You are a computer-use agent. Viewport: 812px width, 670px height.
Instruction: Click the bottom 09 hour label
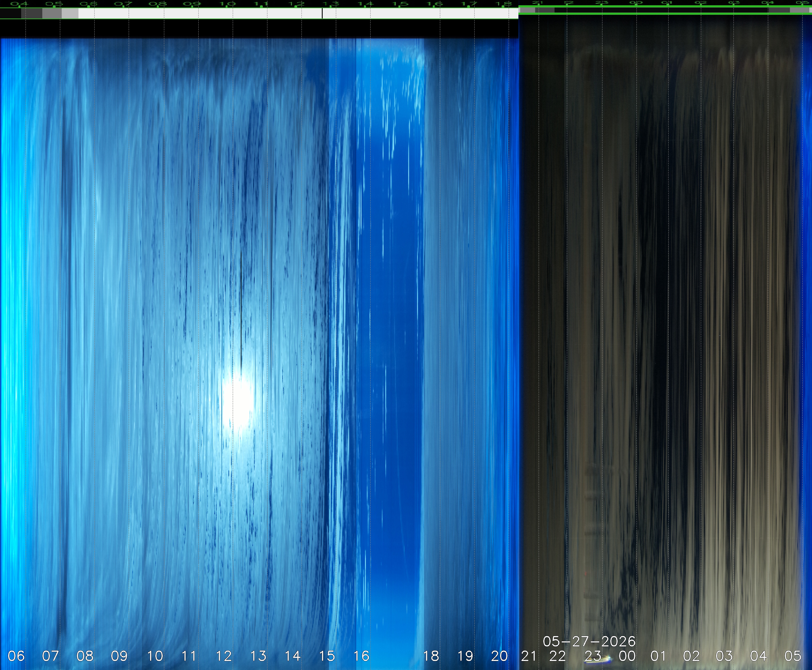click(x=119, y=656)
